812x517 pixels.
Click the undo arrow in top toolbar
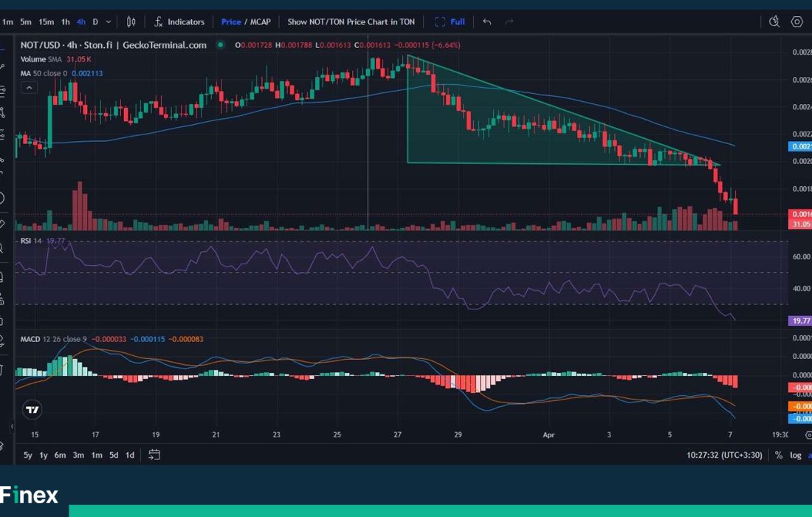pos(486,22)
